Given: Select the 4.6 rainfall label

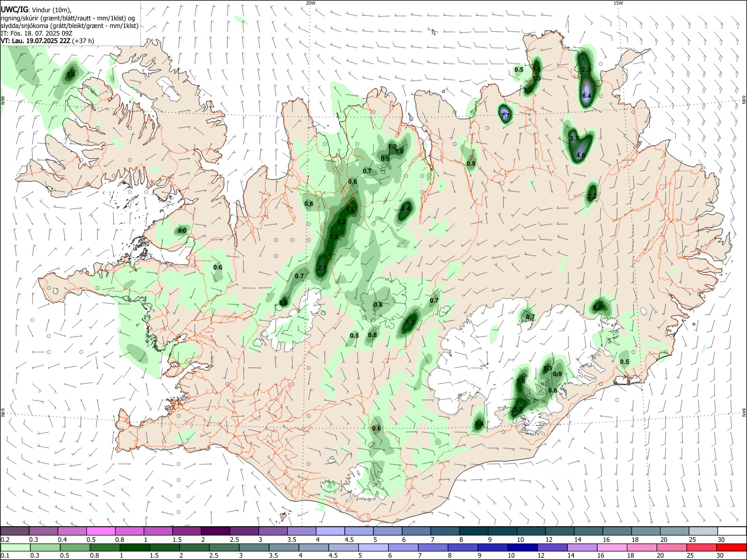Looking at the screenshot, I should pyautogui.click(x=581, y=156).
